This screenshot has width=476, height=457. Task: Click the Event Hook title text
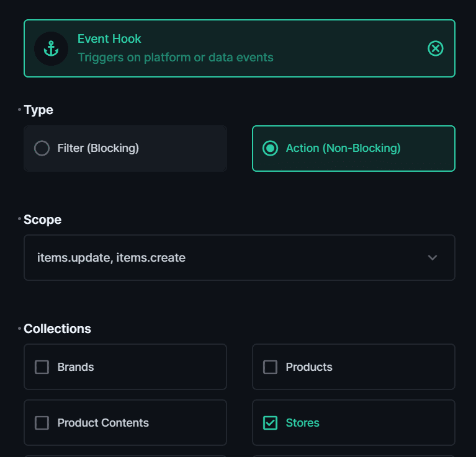(x=109, y=38)
